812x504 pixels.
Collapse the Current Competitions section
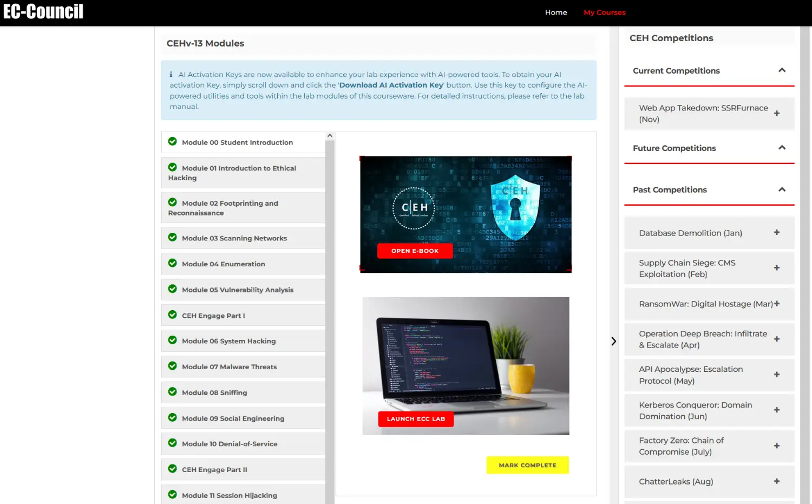click(x=782, y=70)
